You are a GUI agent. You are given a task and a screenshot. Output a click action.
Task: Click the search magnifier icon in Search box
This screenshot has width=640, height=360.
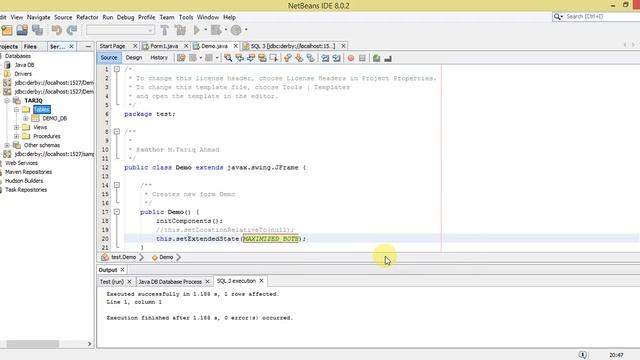click(x=557, y=16)
